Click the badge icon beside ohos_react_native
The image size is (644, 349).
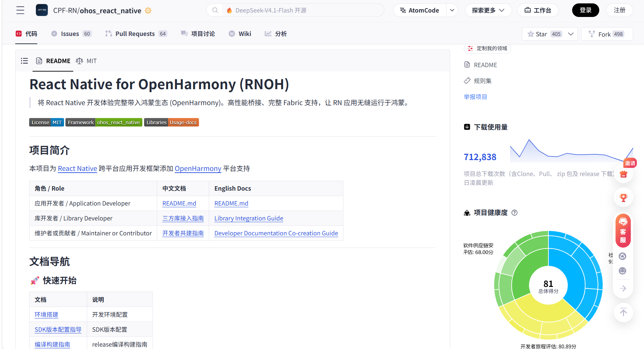pyautogui.click(x=148, y=11)
